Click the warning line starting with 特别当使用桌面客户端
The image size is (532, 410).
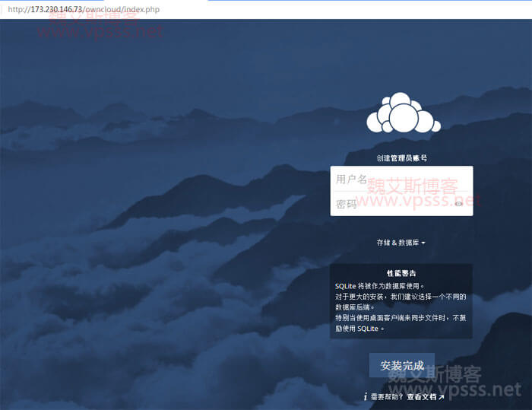click(x=400, y=318)
